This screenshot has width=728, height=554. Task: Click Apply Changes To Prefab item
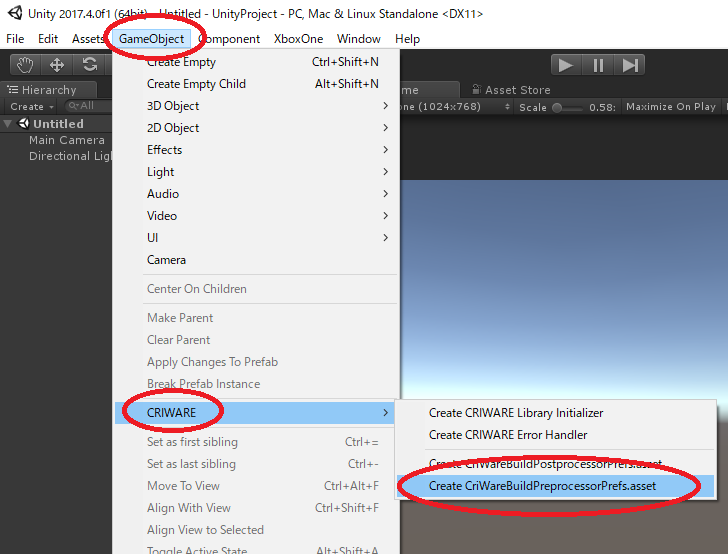pyautogui.click(x=256, y=362)
